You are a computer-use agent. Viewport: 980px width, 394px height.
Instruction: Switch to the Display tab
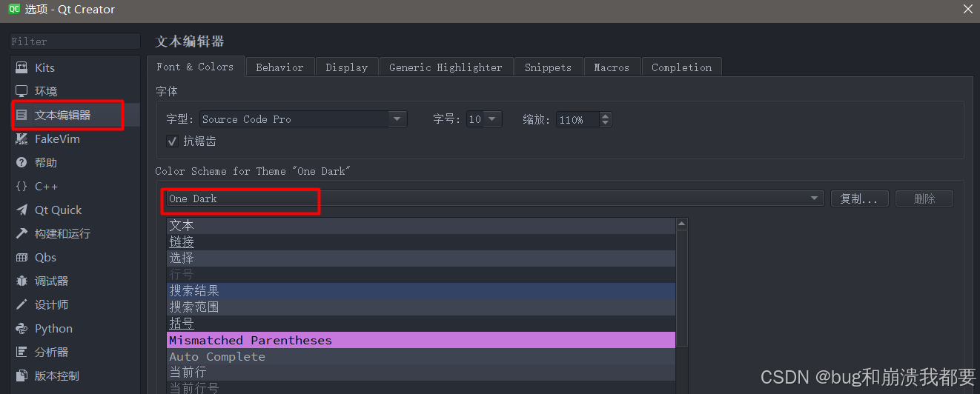[346, 67]
